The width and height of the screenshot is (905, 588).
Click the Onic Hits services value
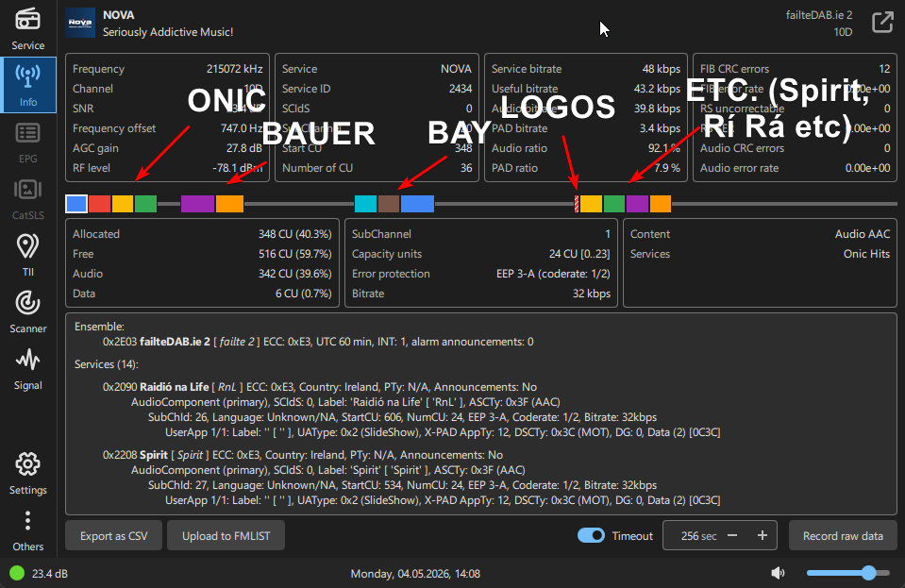point(866,254)
